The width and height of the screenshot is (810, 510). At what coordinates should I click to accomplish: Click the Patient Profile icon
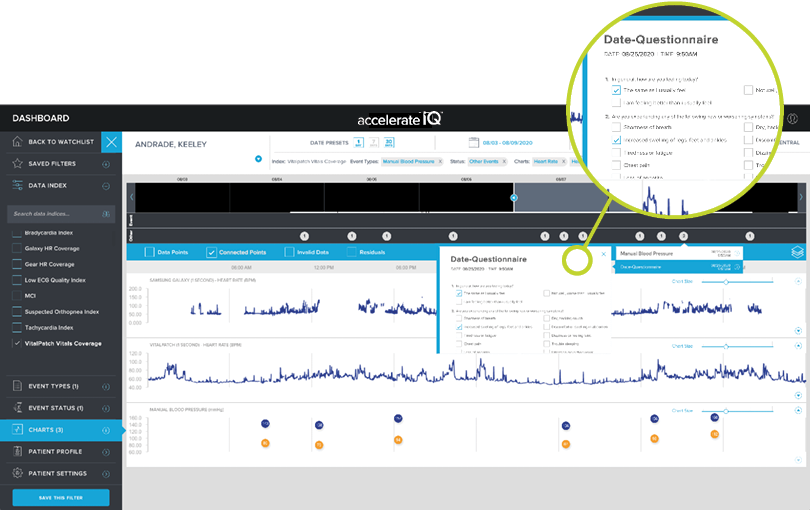(x=17, y=451)
